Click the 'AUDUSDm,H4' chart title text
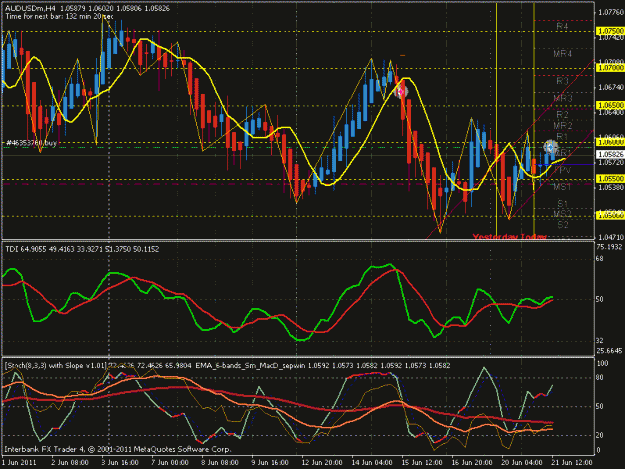Image resolution: width=625 pixels, height=469 pixels. [x=30, y=8]
